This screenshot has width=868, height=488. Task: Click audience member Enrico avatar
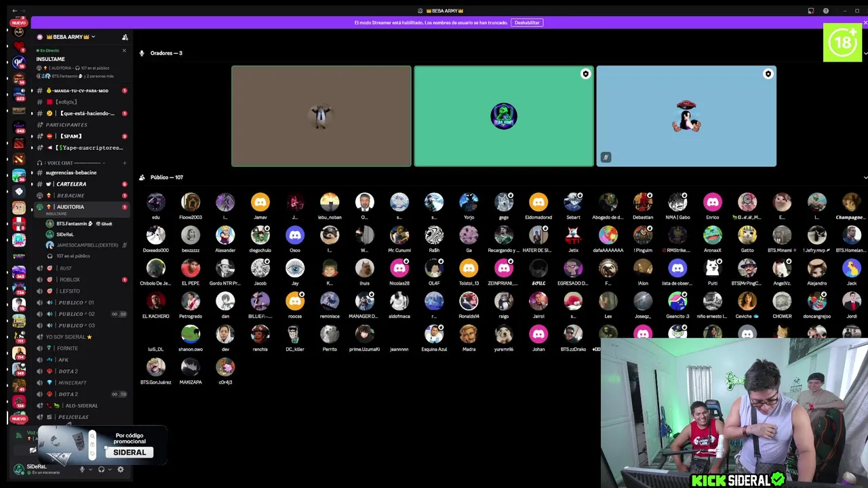[713, 202]
